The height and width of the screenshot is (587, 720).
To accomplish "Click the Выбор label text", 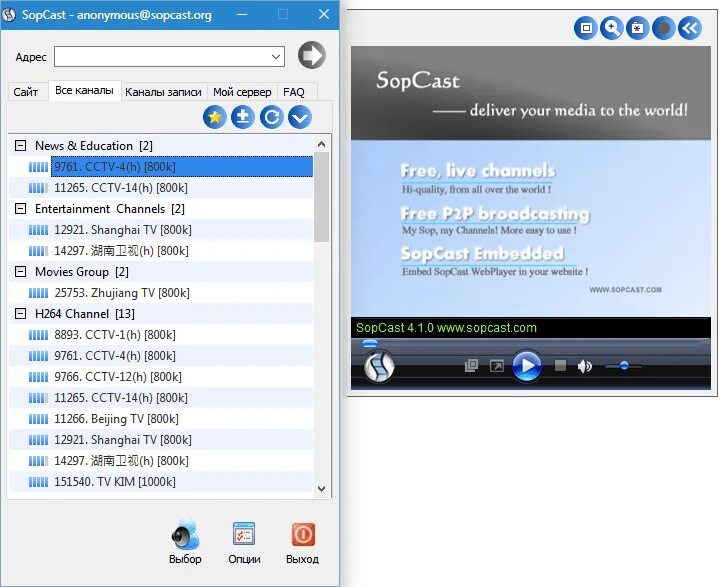I will (185, 559).
